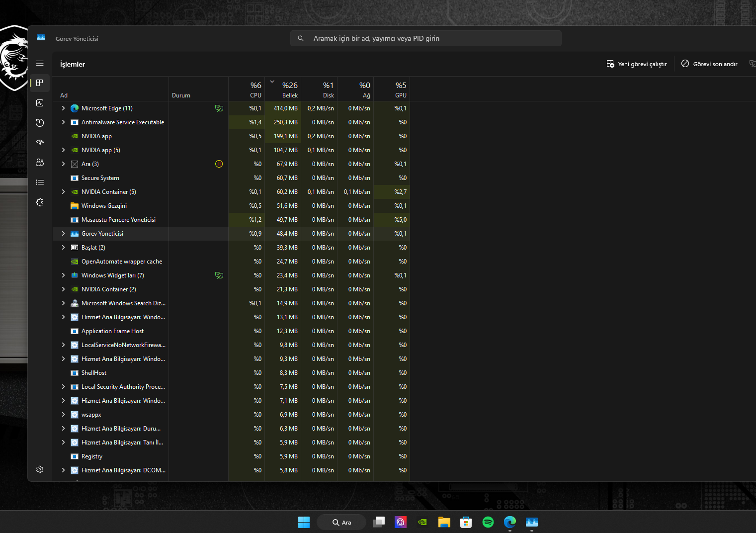Image resolution: width=756 pixels, height=533 pixels.
Task: Click the Application Frame Host process icon
Action: pos(75,331)
